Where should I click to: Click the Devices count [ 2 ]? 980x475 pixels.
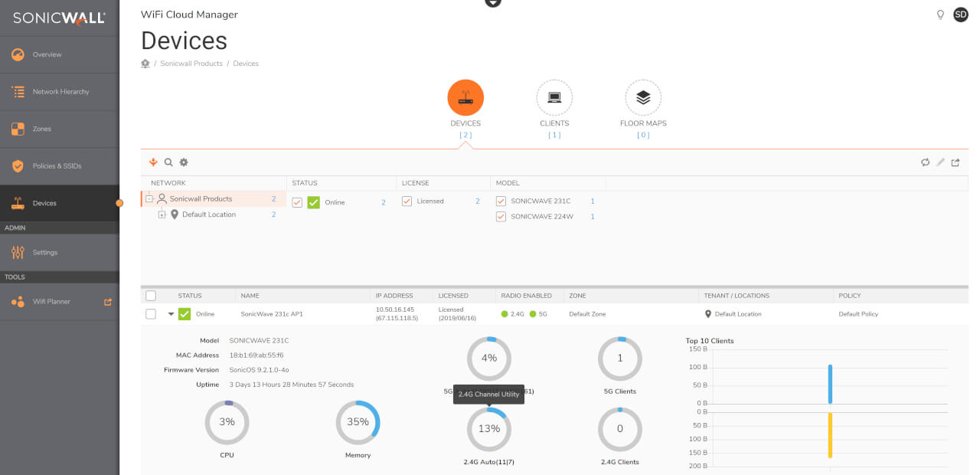(x=465, y=136)
